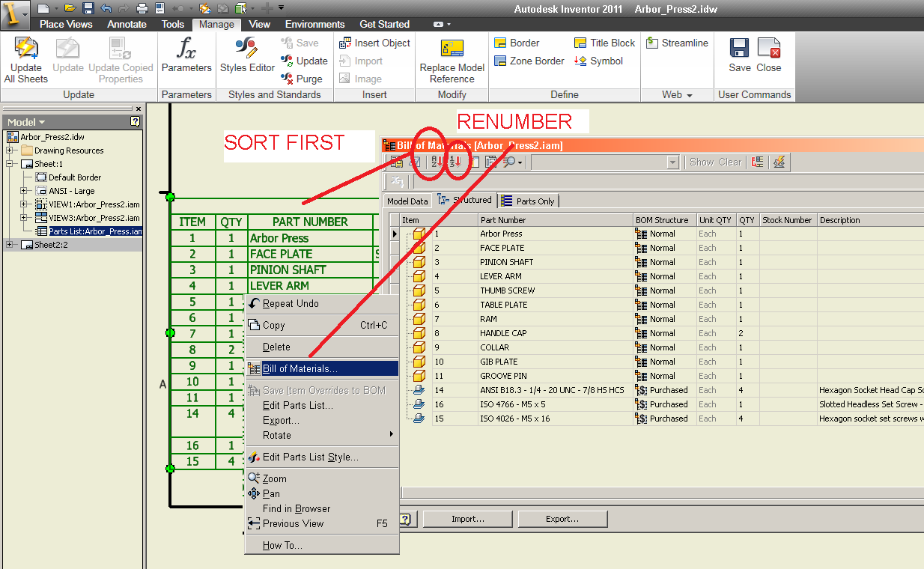Click the Symbol define icon
Viewport: 924px width, 569px height.
580,61
